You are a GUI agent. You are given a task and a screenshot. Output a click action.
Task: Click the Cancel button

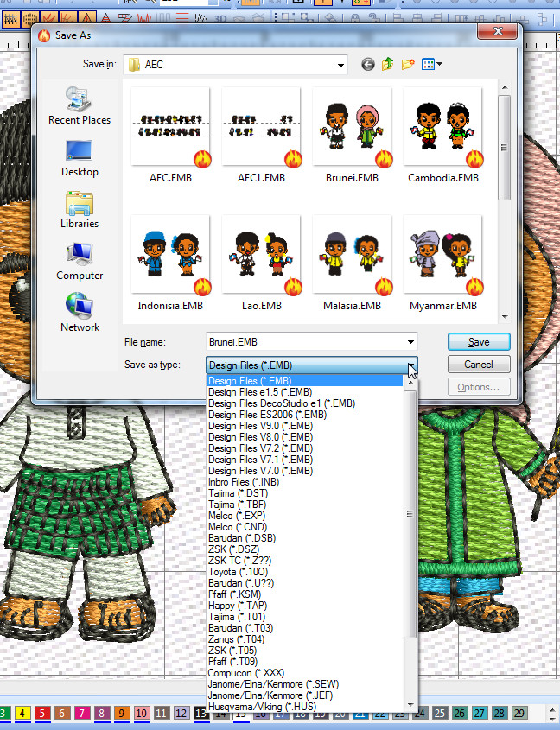click(479, 364)
